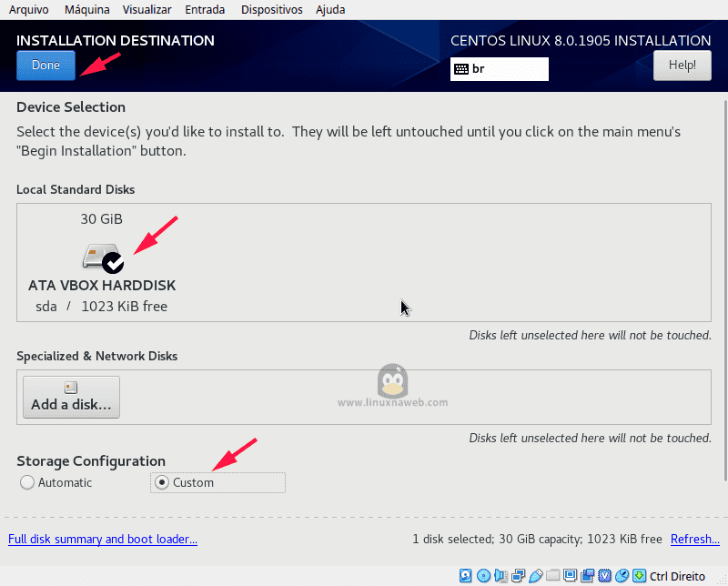This screenshot has height=586, width=728.
Task: Open the audio status icon in the status bar
Action: 501,576
